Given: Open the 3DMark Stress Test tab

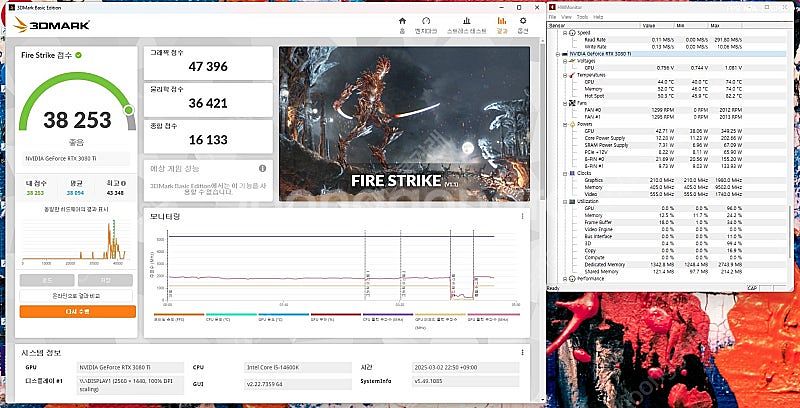Looking at the screenshot, I should pyautogui.click(x=466, y=25).
